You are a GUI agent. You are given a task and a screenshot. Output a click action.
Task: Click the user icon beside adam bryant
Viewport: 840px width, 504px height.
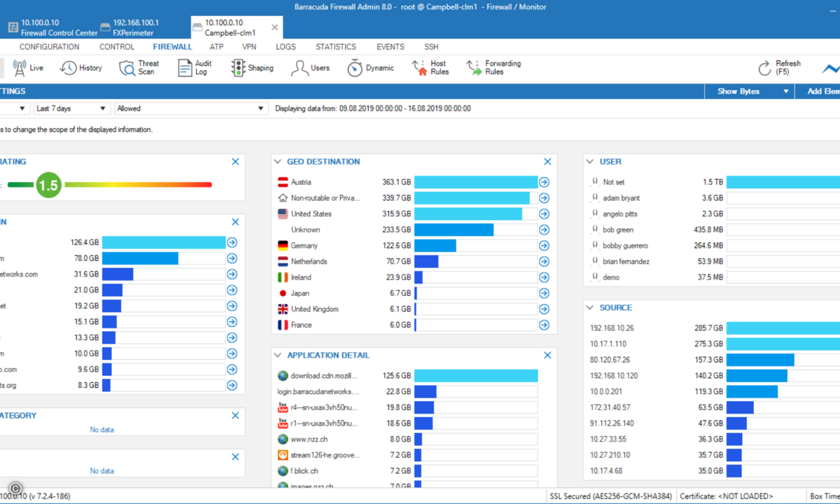click(595, 198)
